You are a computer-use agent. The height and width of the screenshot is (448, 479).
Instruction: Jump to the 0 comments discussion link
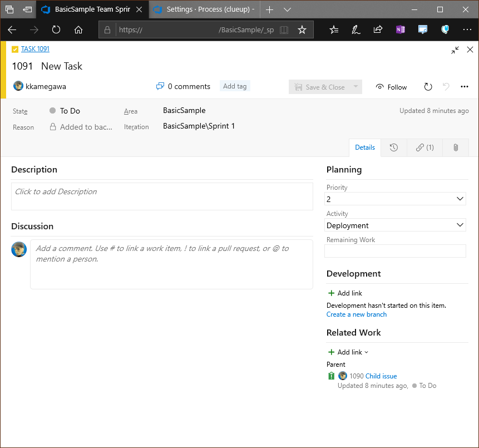[183, 86]
